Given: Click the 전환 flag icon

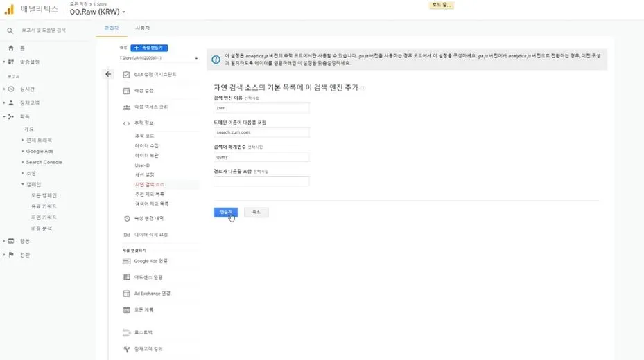Looking at the screenshot, I should (11, 255).
